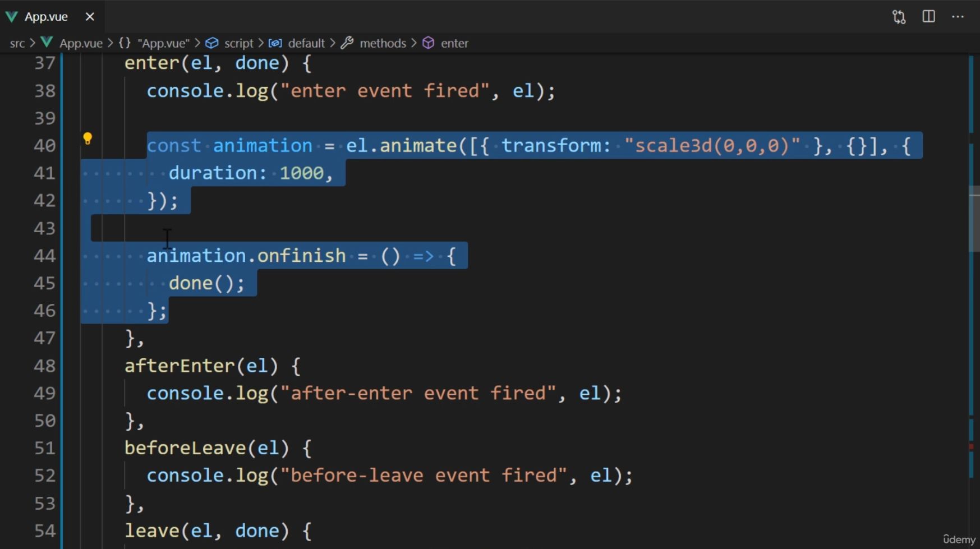The width and height of the screenshot is (980, 549).
Task: Click "after-enter event fired" string
Action: (418, 394)
